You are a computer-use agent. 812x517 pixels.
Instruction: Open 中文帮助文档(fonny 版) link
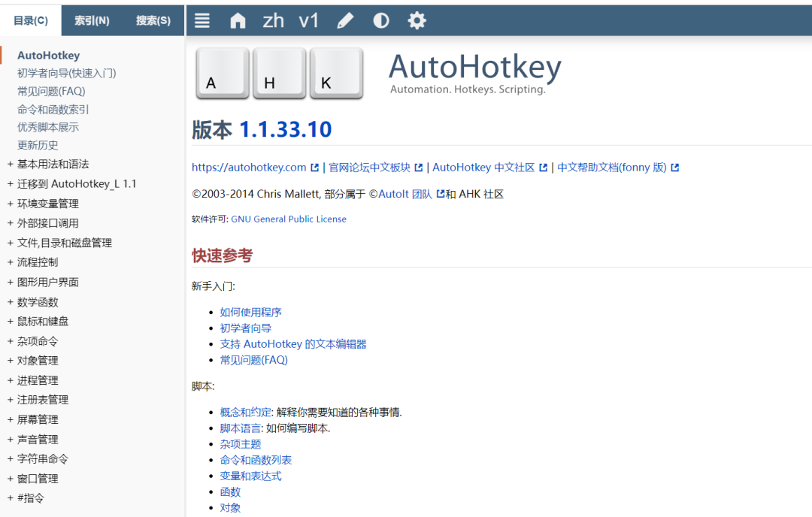[612, 167]
